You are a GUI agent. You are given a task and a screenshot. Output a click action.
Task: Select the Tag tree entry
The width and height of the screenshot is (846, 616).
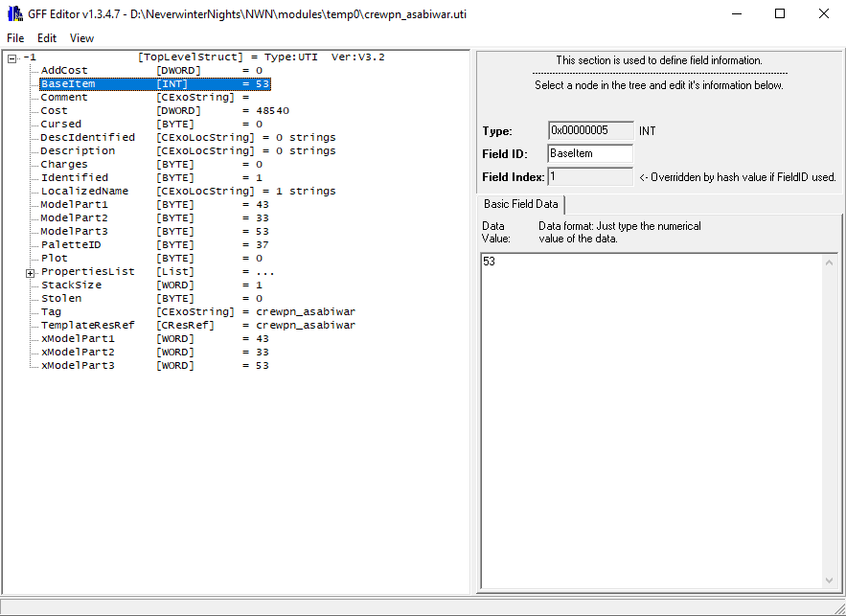(51, 312)
